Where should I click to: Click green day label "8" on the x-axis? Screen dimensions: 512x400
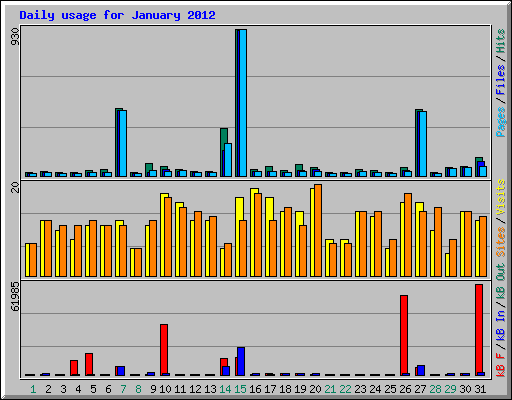pyautogui.click(x=138, y=389)
